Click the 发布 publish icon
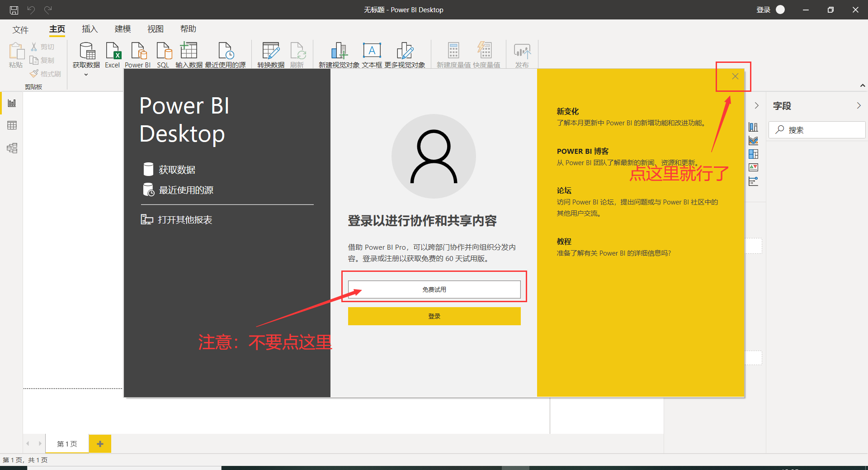The image size is (868, 470). 522,54
